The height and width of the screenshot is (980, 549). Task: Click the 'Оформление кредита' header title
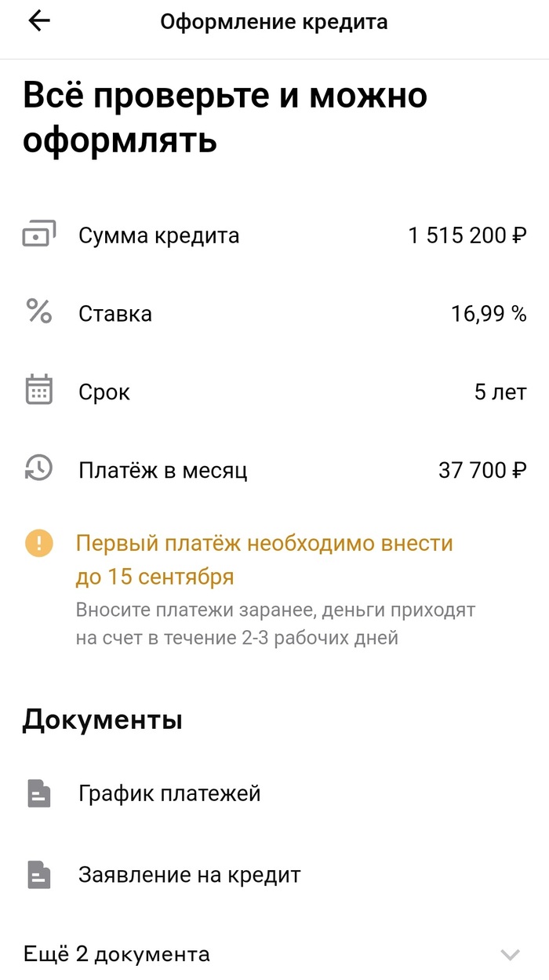click(x=274, y=22)
